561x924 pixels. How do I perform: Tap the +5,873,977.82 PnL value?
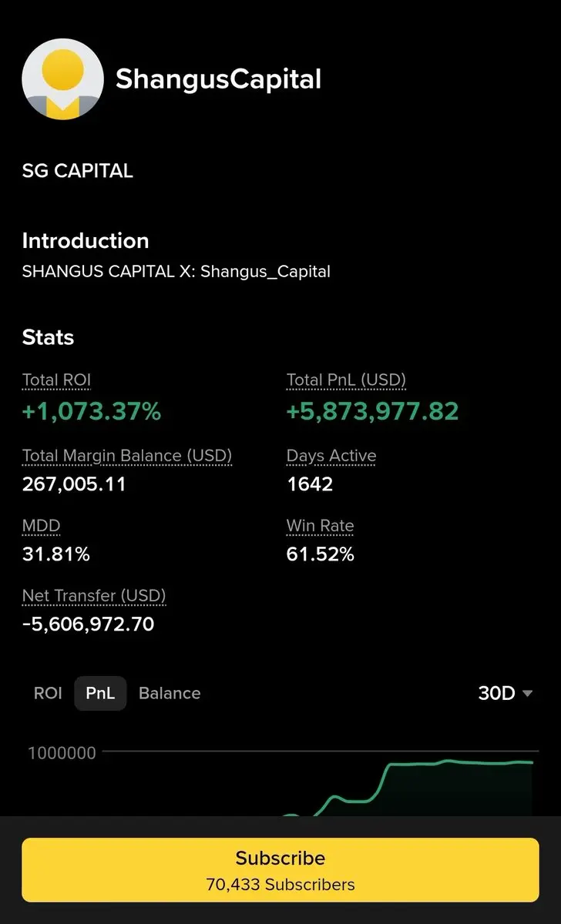[x=372, y=411]
